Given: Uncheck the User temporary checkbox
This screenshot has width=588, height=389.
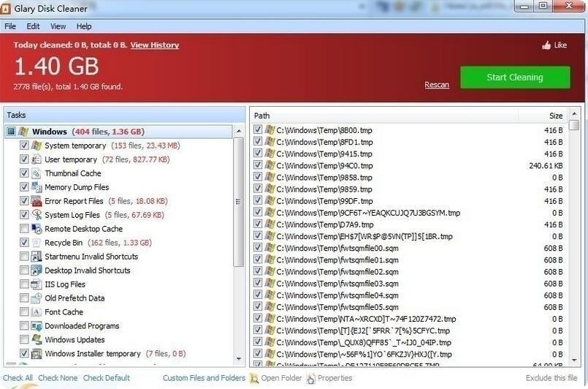Looking at the screenshot, I should pyautogui.click(x=24, y=159).
